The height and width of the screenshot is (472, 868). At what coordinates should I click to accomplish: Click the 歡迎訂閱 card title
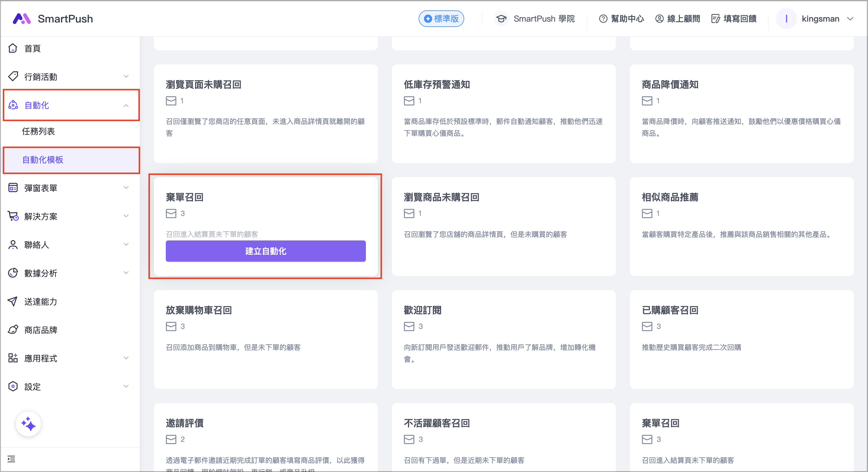click(x=422, y=310)
